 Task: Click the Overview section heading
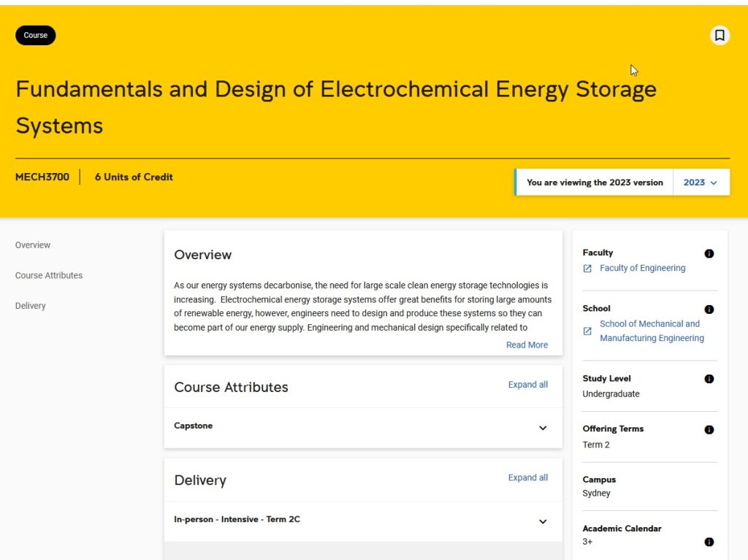coord(203,255)
